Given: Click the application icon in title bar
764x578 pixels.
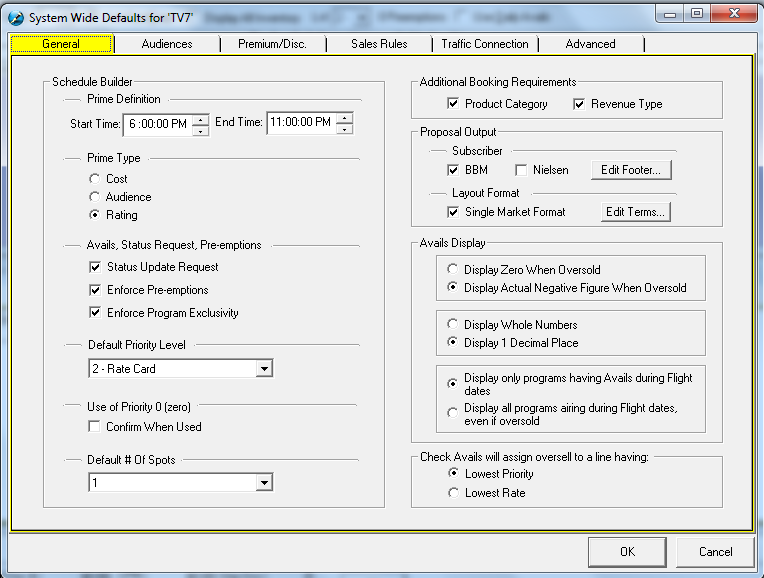Looking at the screenshot, I should click(15, 15).
